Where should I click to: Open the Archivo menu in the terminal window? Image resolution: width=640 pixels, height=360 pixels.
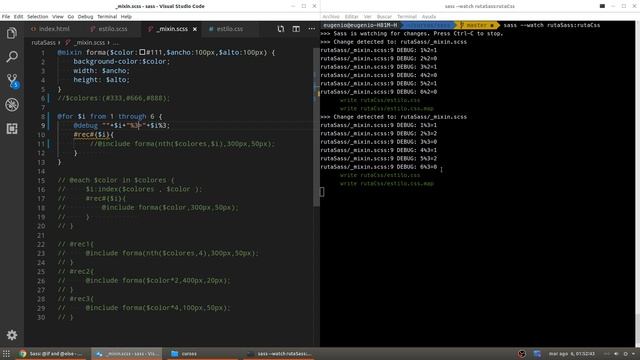331,17
